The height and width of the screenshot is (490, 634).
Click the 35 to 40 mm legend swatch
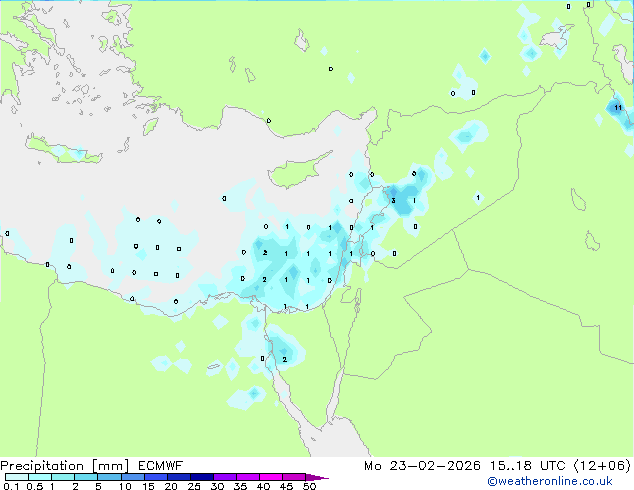click(x=247, y=477)
